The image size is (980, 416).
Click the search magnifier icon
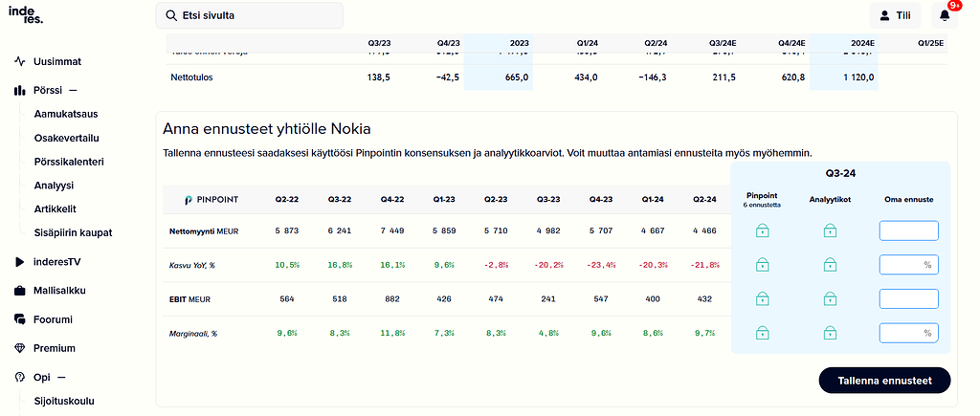coord(170,16)
